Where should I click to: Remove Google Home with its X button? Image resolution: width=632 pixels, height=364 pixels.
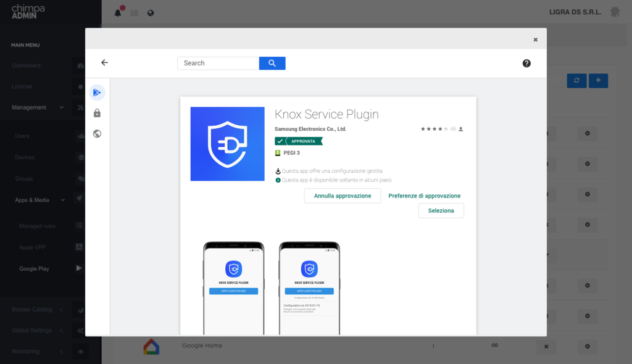pyautogui.click(x=546, y=346)
